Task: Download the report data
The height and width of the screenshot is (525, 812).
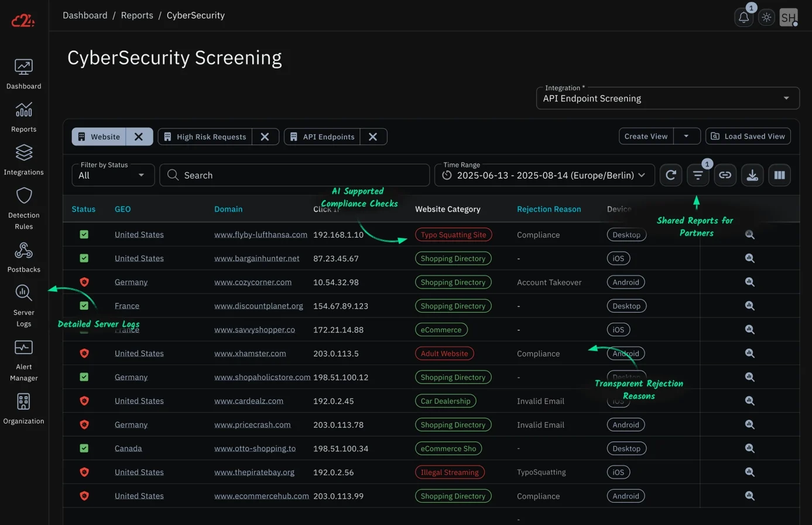Action: click(752, 175)
